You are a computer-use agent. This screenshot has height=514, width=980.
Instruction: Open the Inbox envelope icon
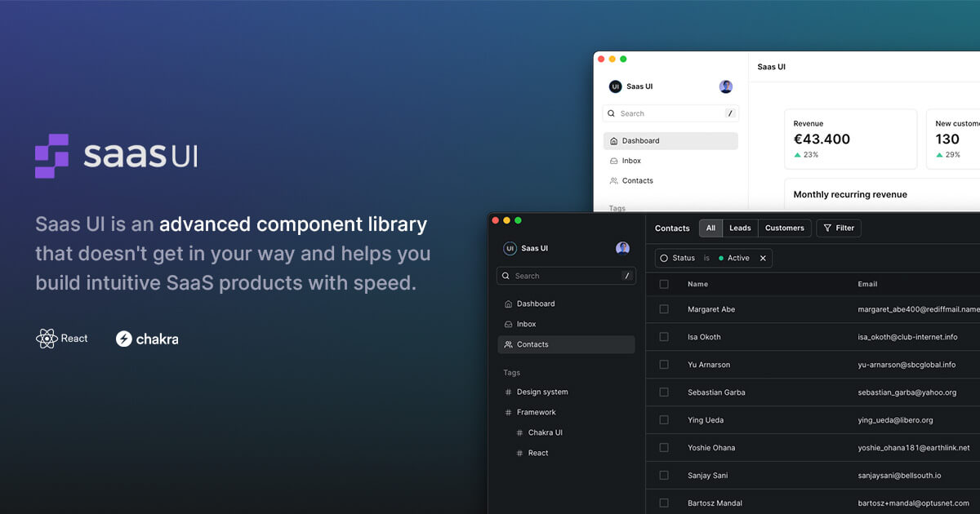[x=508, y=323]
